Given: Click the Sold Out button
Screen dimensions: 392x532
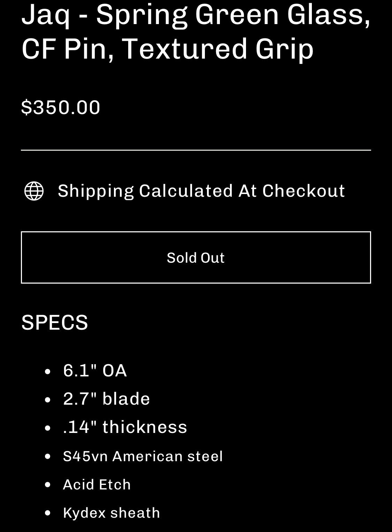Looking at the screenshot, I should tap(196, 257).
